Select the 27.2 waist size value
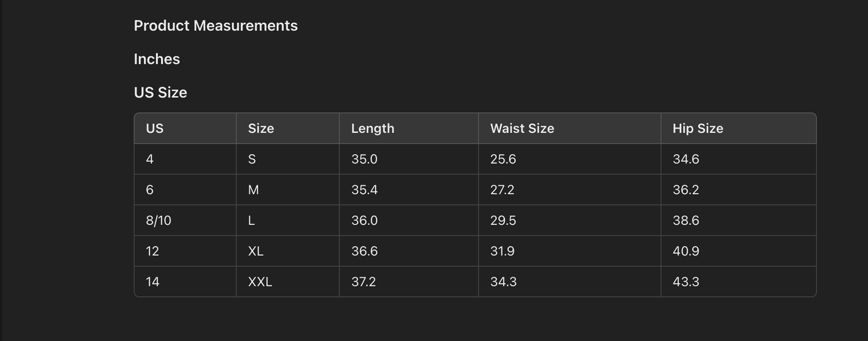Screen dimensions: 868x341 click(x=502, y=190)
